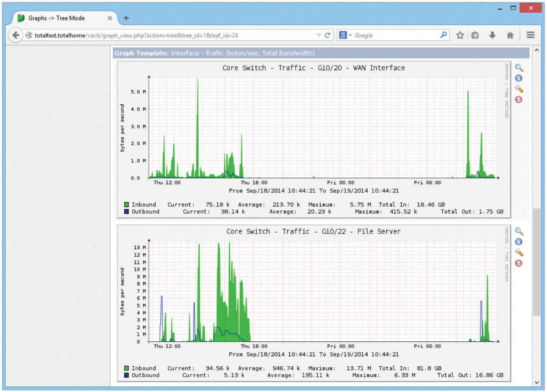Image resolution: width=547 pixels, height=392 pixels.
Task: Click the 'Total In: 18.46 GB' value
Action: coord(411,205)
